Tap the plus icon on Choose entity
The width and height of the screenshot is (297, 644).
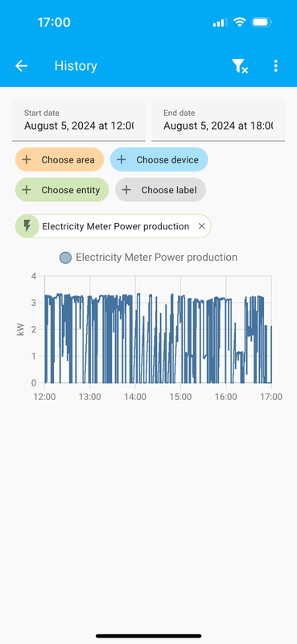tap(27, 190)
